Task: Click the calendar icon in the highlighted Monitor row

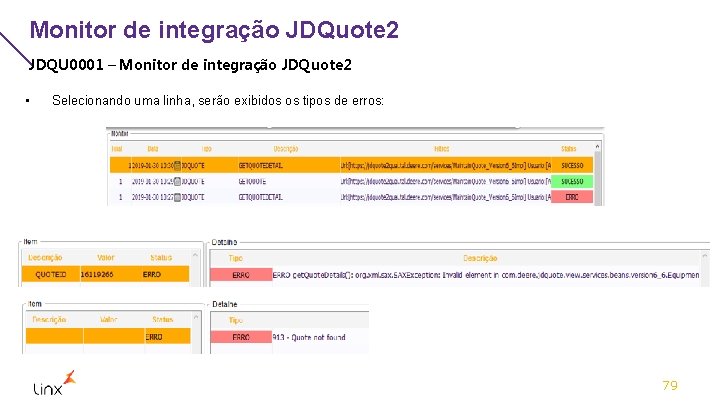Action: [177, 166]
